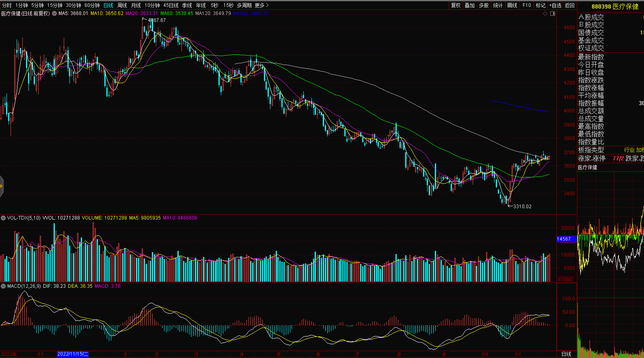This screenshot has width=644, height=358.
Task: Open VOL-TDX indicator dropdown arrow
Action: [3, 218]
